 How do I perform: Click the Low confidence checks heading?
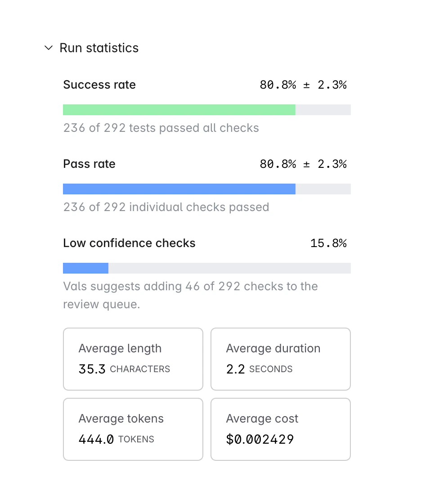coord(129,243)
